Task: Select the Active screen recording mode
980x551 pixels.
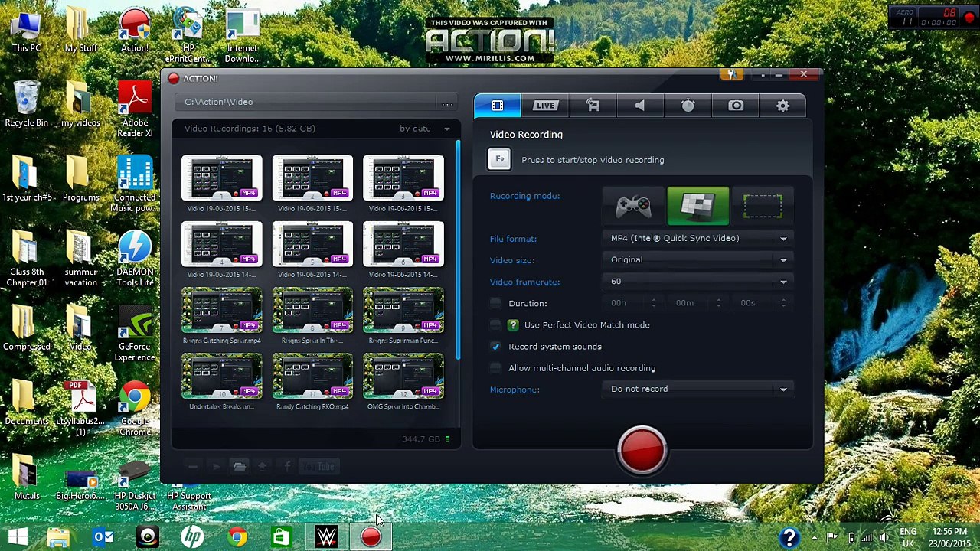Action: point(697,206)
